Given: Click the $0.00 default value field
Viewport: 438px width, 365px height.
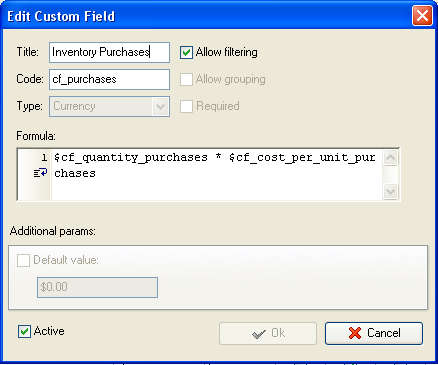Looking at the screenshot, I should pyautogui.click(x=97, y=287).
